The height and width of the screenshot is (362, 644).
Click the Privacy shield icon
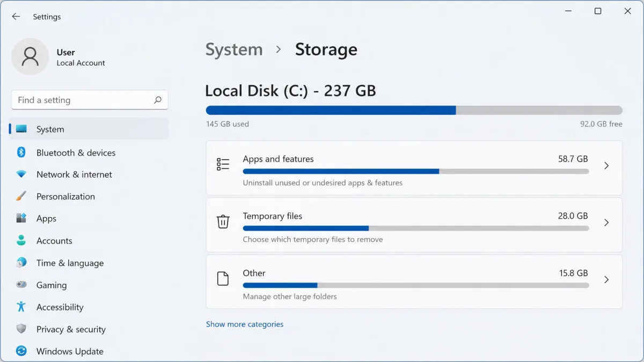21,329
